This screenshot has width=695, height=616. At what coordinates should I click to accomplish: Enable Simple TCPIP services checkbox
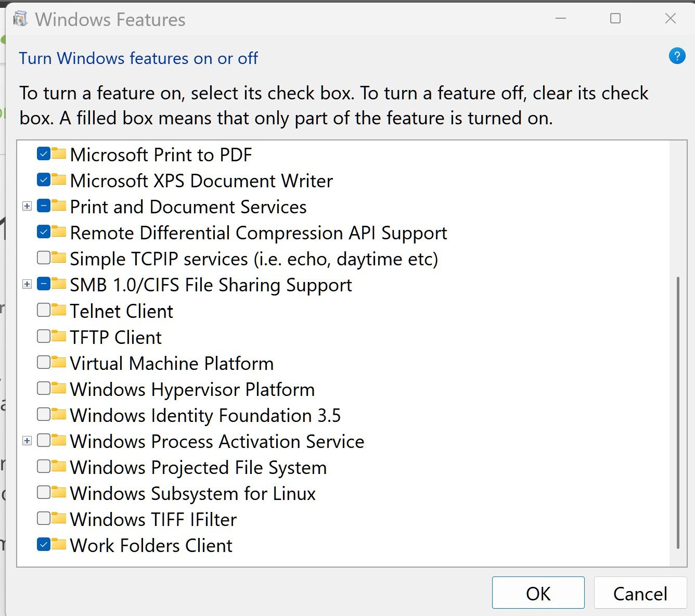pos(44,258)
